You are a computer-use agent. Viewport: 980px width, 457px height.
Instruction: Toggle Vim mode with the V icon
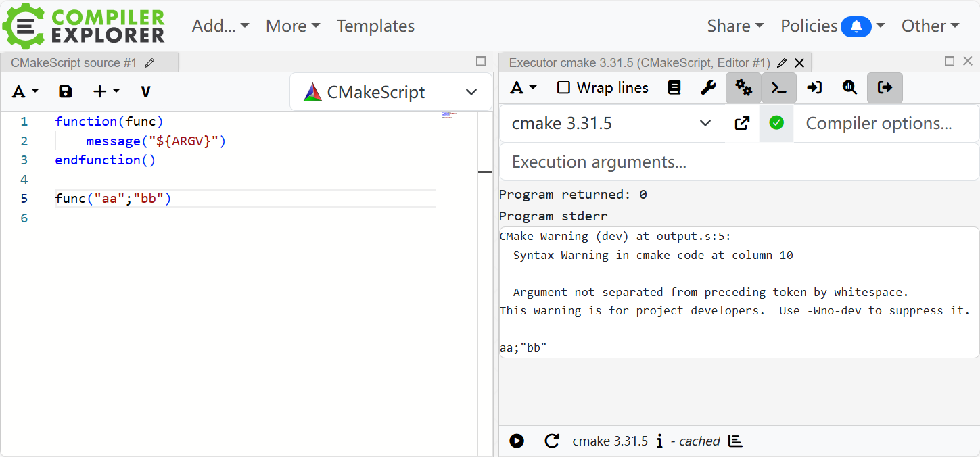pyautogui.click(x=145, y=92)
